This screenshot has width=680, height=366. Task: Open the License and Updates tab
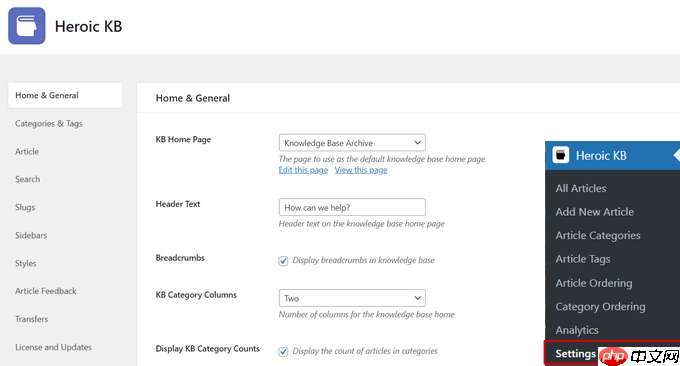53,347
